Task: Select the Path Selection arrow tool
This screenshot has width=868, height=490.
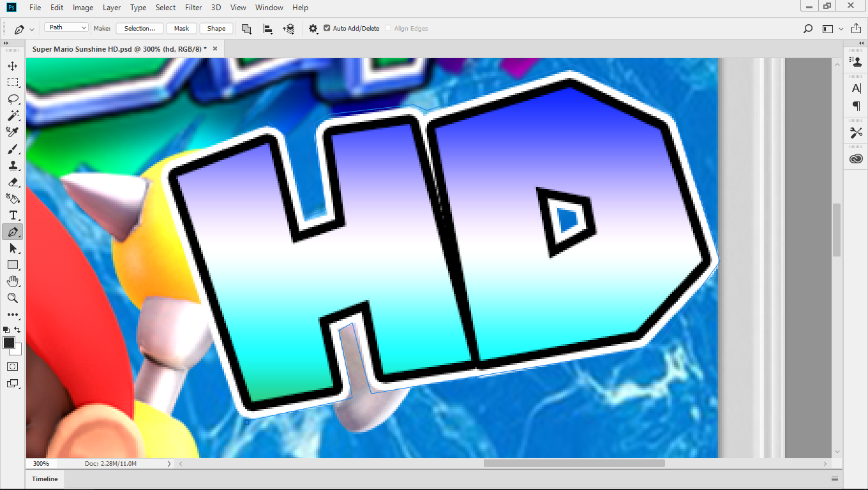Action: tap(13, 248)
